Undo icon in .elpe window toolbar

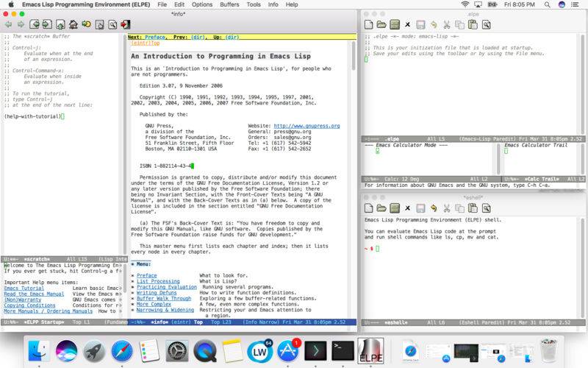[434, 25]
